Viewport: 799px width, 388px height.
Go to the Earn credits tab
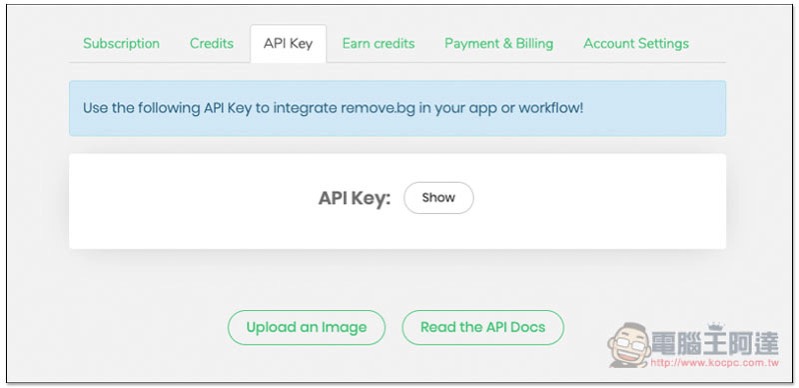point(378,44)
